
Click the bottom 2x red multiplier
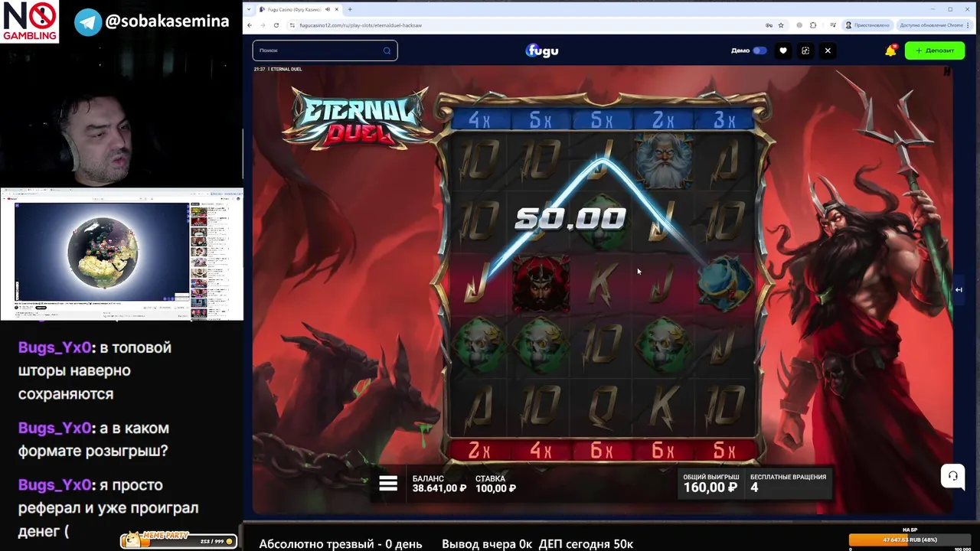point(479,451)
